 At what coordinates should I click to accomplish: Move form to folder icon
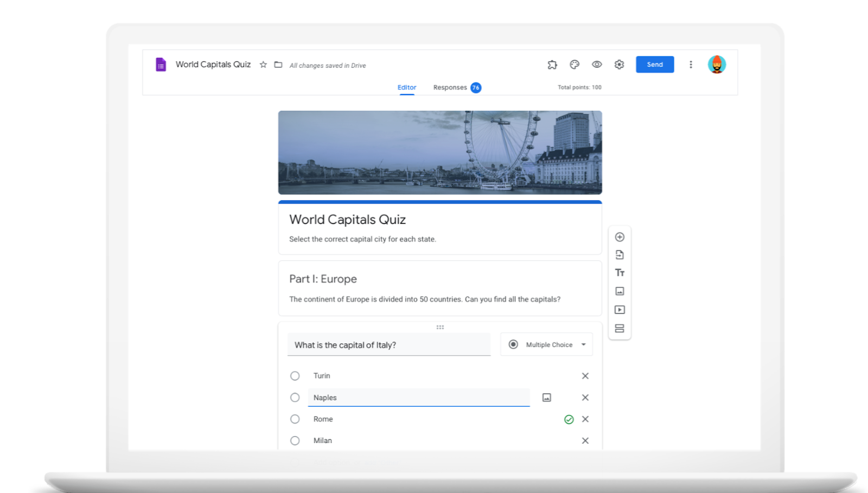tap(278, 65)
